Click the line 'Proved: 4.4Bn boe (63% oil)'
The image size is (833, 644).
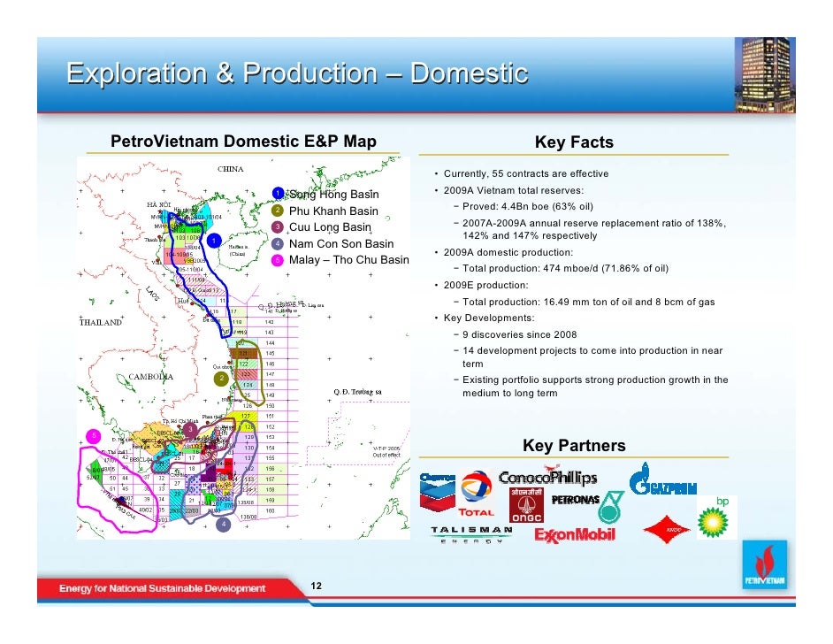pos(528,206)
